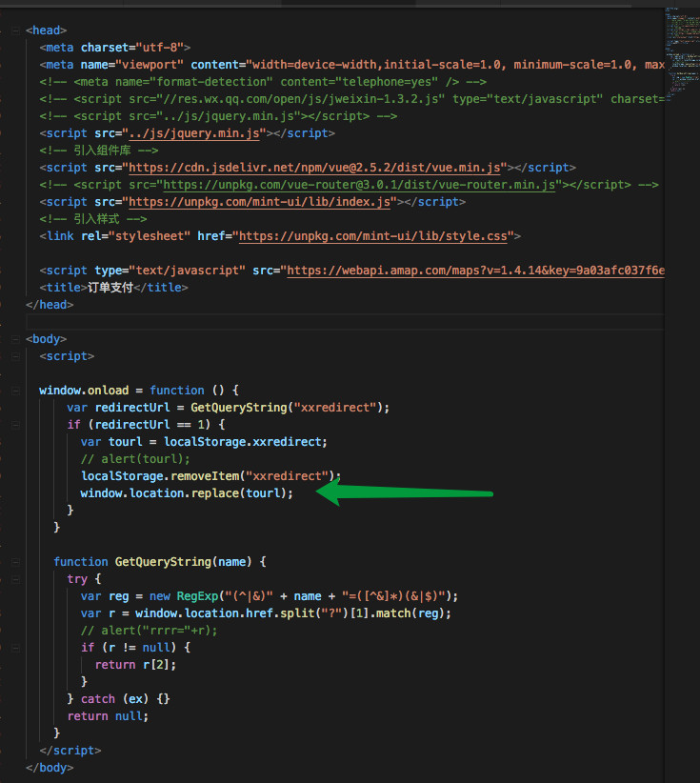
Task: Fold the if (redirectUrl == 1) block
Action: pos(15,425)
